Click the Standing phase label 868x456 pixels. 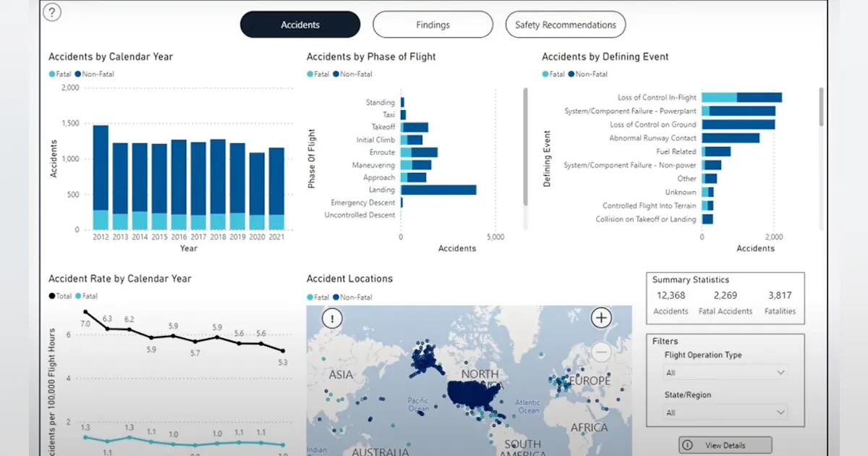[x=380, y=103]
